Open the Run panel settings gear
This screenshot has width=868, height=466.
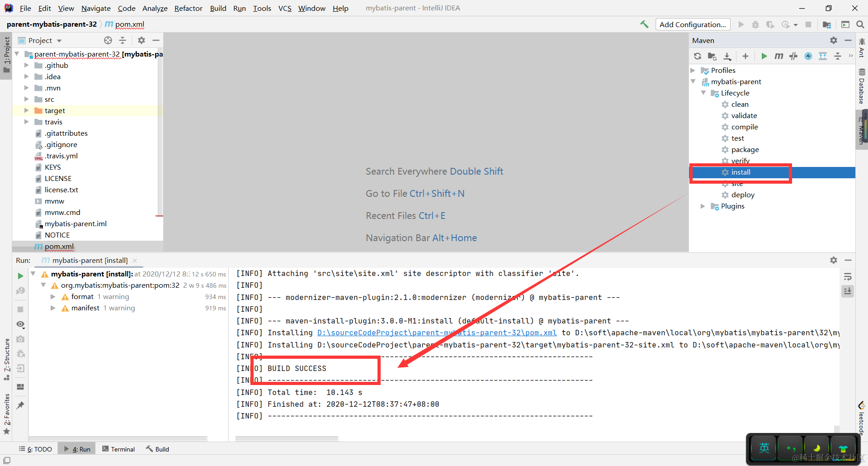[x=834, y=260]
